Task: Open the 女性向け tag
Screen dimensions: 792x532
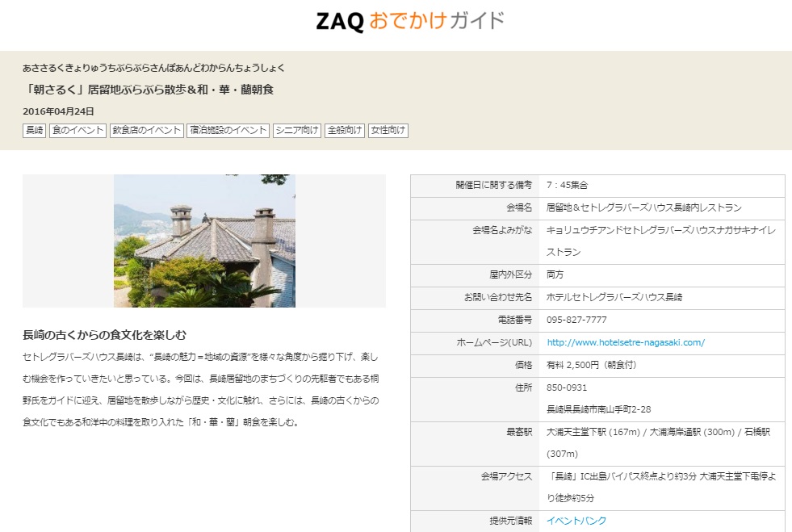Action: 388,131
